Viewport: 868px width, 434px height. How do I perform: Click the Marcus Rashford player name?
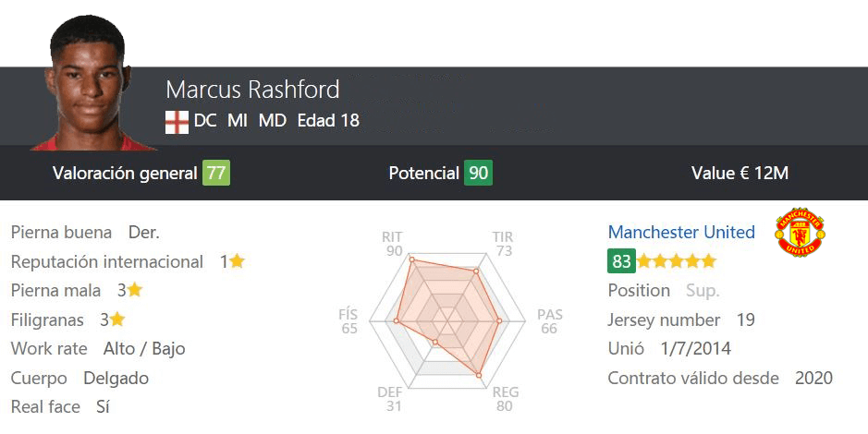tap(252, 90)
